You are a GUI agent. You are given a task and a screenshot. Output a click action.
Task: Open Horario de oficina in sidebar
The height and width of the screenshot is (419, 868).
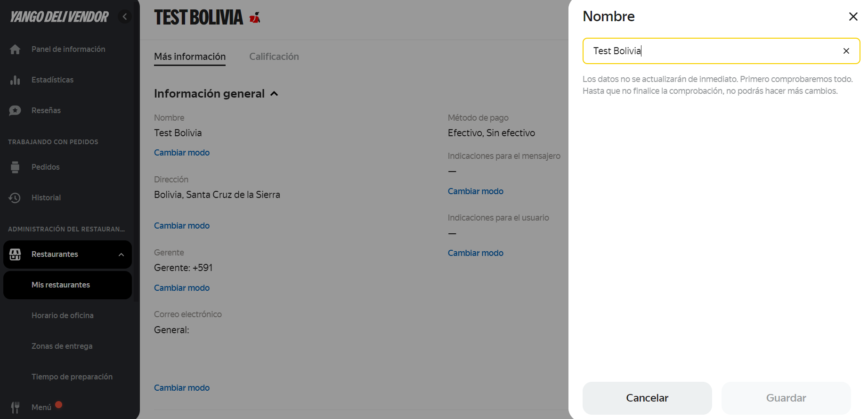[x=63, y=316]
